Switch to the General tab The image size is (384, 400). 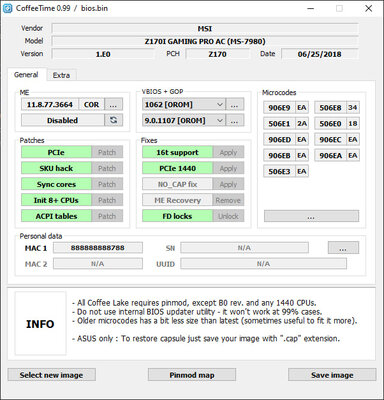pos(26,75)
